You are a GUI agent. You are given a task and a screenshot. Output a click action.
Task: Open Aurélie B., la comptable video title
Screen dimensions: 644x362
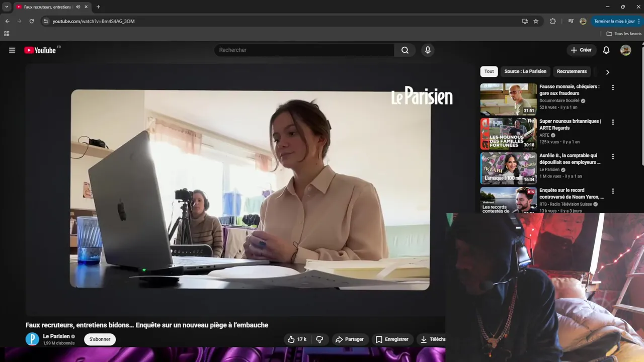570,159
